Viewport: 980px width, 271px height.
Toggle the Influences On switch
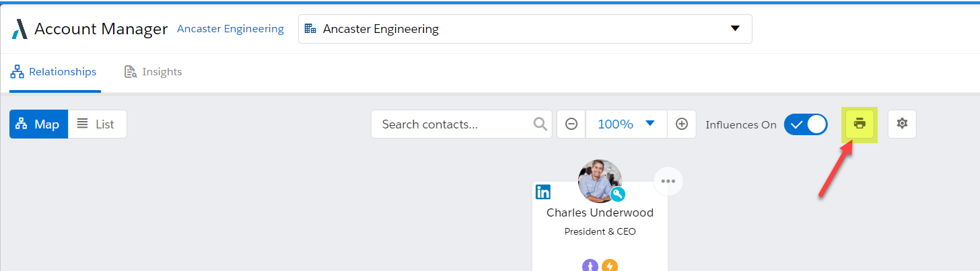tap(806, 124)
